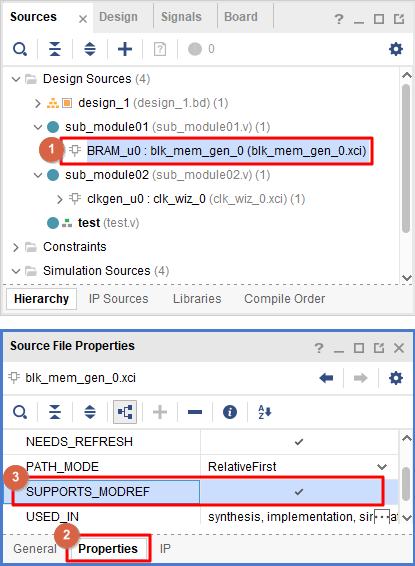Open IP tab in Source File Properties

pyautogui.click(x=165, y=549)
